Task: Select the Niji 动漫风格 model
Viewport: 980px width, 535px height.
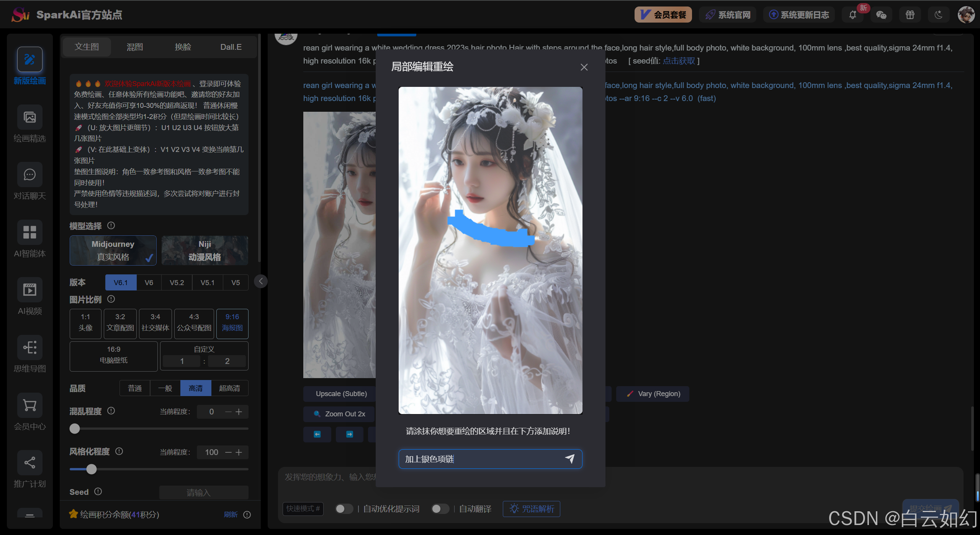Action: coord(205,250)
